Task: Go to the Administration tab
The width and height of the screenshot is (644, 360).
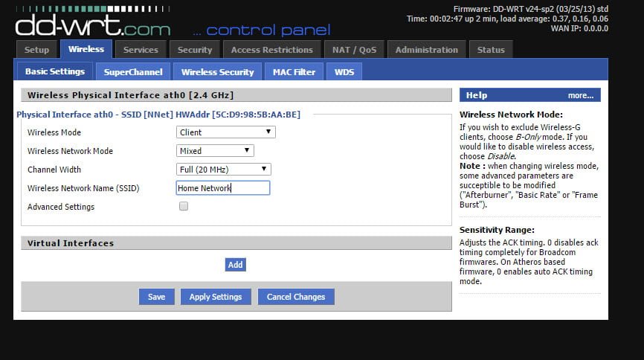Action: pos(426,50)
